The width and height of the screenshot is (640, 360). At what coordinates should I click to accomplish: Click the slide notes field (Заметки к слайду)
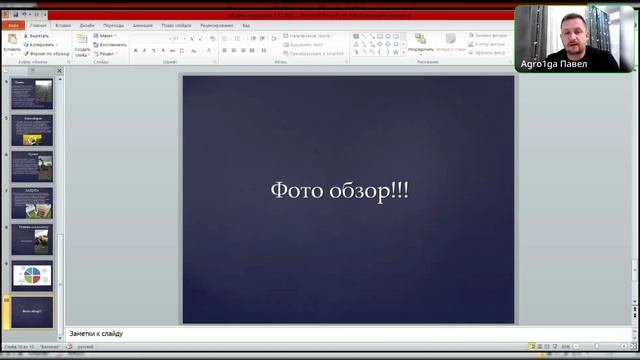click(x=349, y=334)
